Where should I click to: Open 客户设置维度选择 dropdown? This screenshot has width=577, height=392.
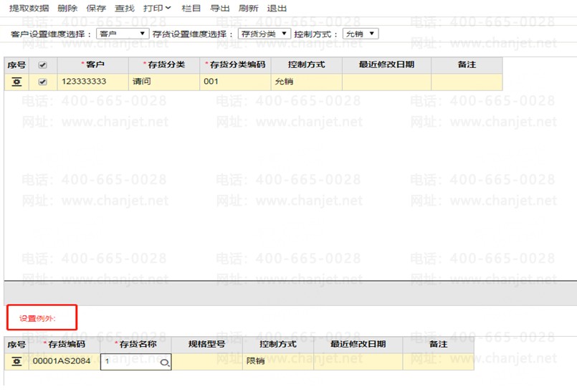click(x=123, y=34)
